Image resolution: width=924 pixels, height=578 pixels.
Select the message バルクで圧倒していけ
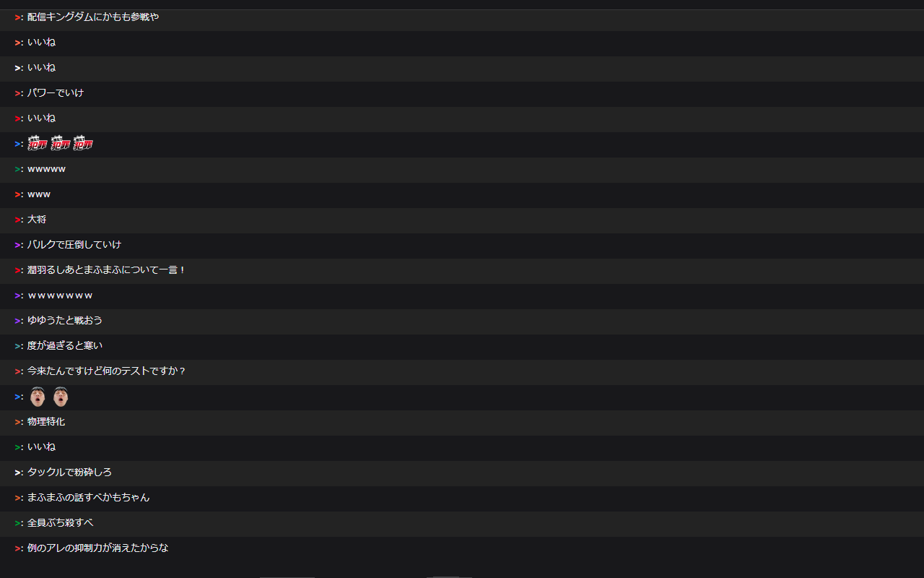74,244
